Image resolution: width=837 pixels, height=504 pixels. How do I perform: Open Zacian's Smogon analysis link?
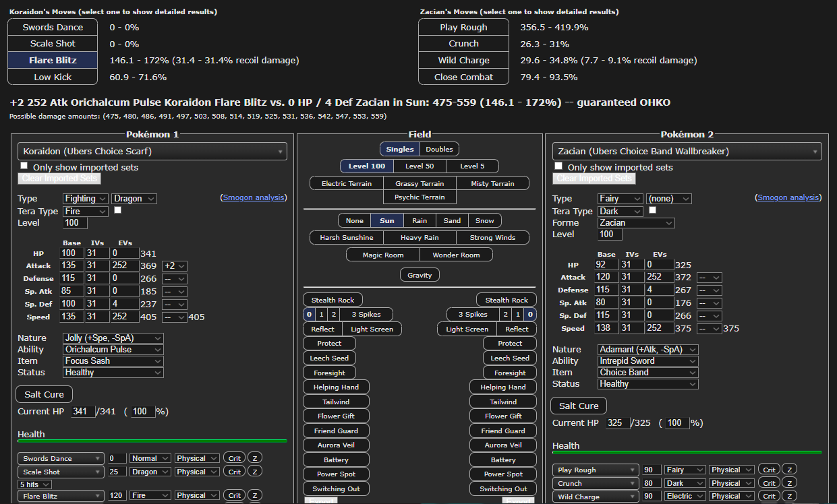[788, 197]
